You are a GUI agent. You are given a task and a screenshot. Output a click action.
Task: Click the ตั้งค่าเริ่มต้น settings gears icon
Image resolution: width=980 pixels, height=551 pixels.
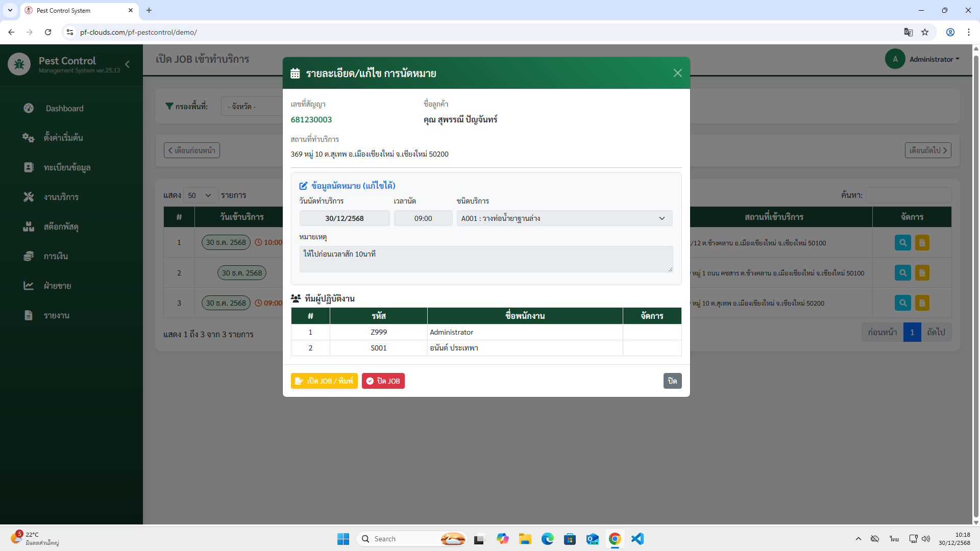[x=29, y=138]
